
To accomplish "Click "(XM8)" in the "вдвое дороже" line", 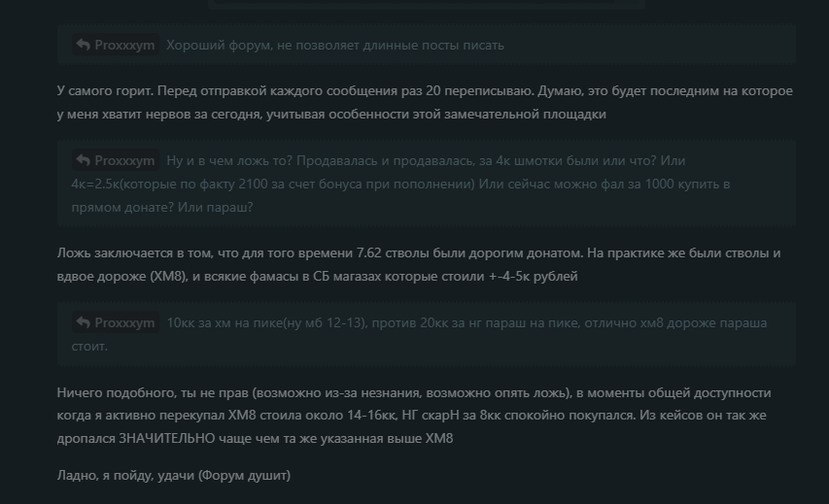I will (169, 277).
